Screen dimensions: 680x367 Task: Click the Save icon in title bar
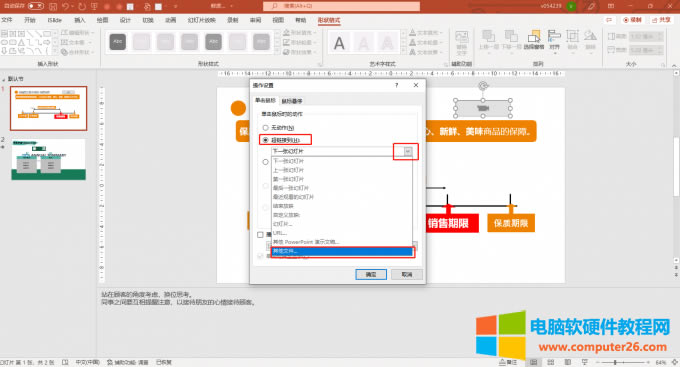(x=53, y=7)
